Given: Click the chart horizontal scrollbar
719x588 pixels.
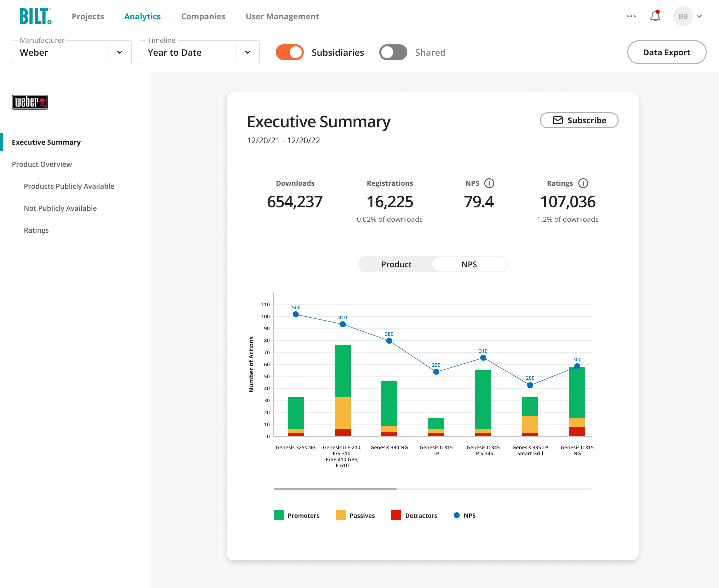Looking at the screenshot, I should [x=335, y=489].
